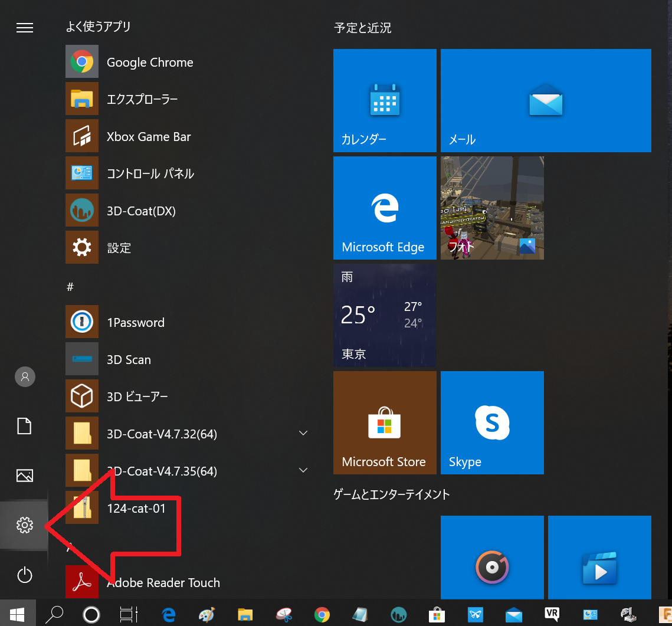This screenshot has width=672, height=626.
Task: Open Mail from the taskbar
Action: (x=513, y=615)
